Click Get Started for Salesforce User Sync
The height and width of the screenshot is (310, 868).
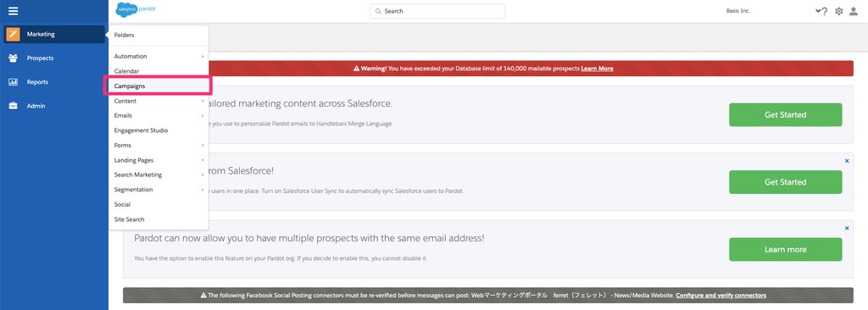point(785,182)
